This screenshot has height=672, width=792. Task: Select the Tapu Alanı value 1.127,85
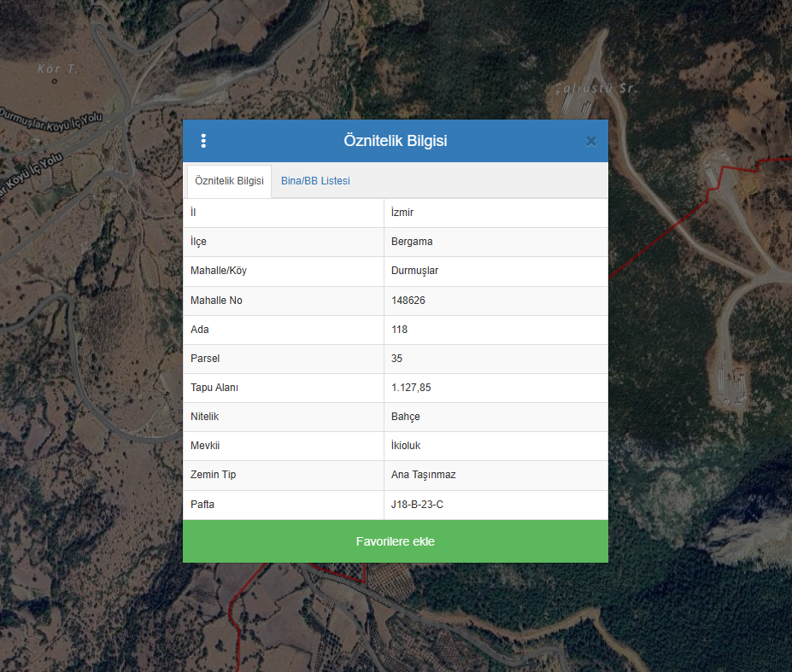411,388
